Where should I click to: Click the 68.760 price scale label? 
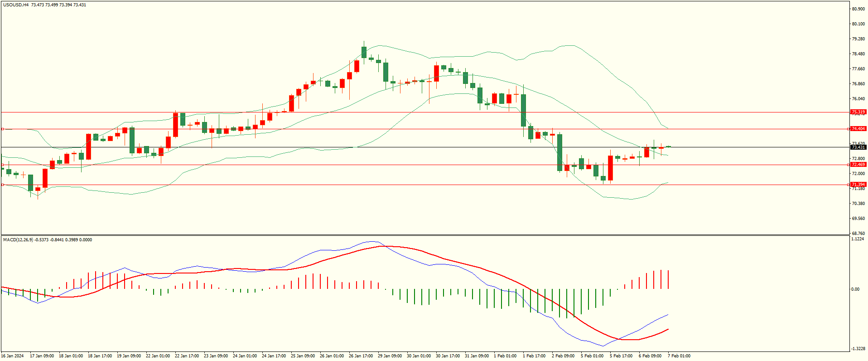point(858,234)
